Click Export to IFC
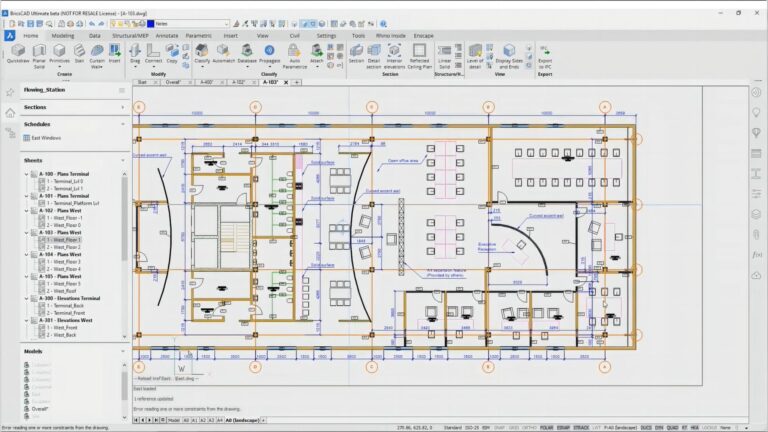 coord(545,55)
